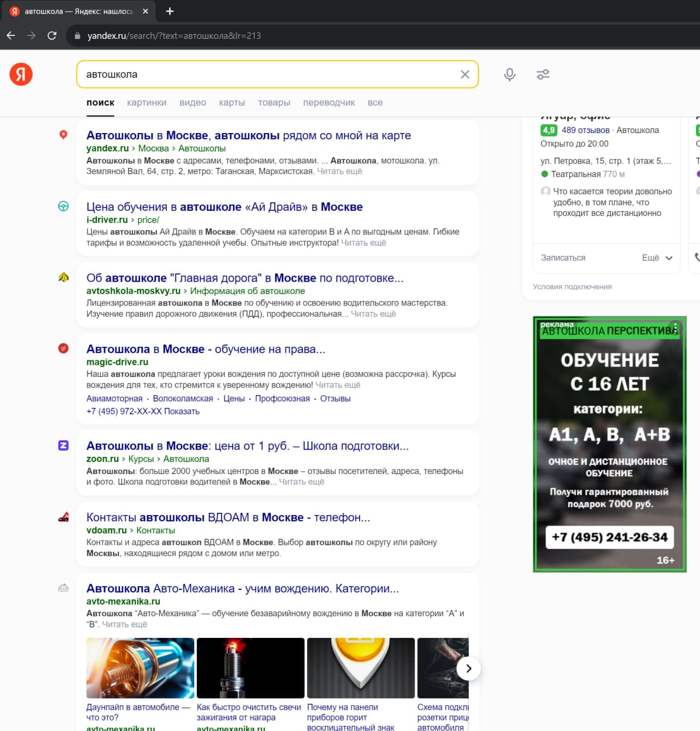Open a new browser tab
This screenshot has width=700, height=731.
click(170, 11)
